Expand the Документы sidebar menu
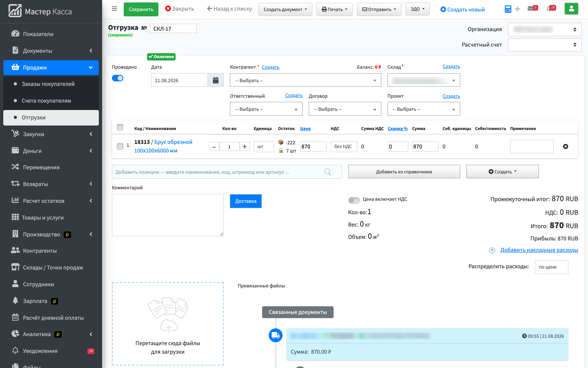The height and width of the screenshot is (368, 588). 51,51
